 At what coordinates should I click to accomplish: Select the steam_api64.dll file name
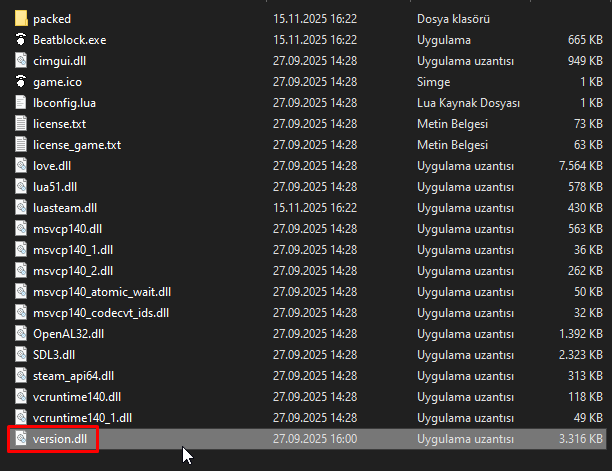pyautogui.click(x=73, y=377)
